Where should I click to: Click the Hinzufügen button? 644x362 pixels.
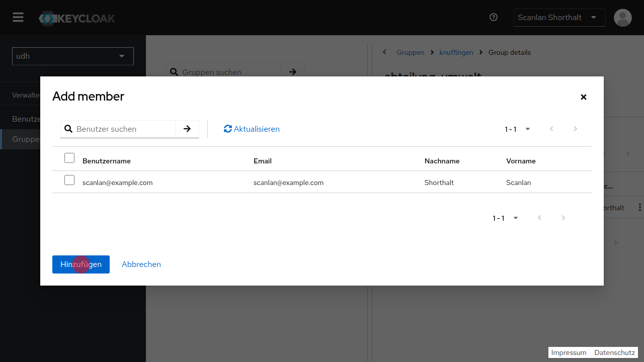(81, 264)
